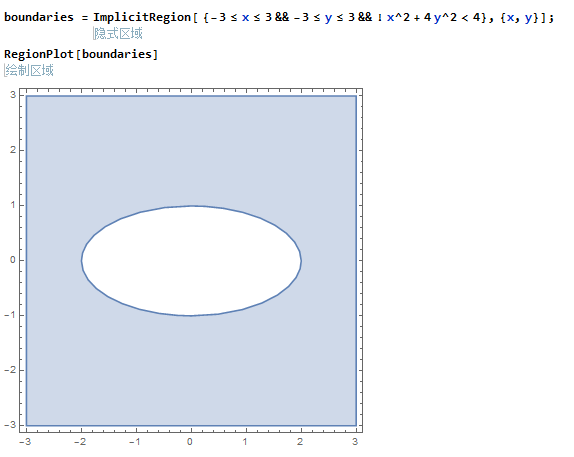Screen dimensions: 574x457
Task: Click the y-axis tick label -2
Action: pos(10,370)
